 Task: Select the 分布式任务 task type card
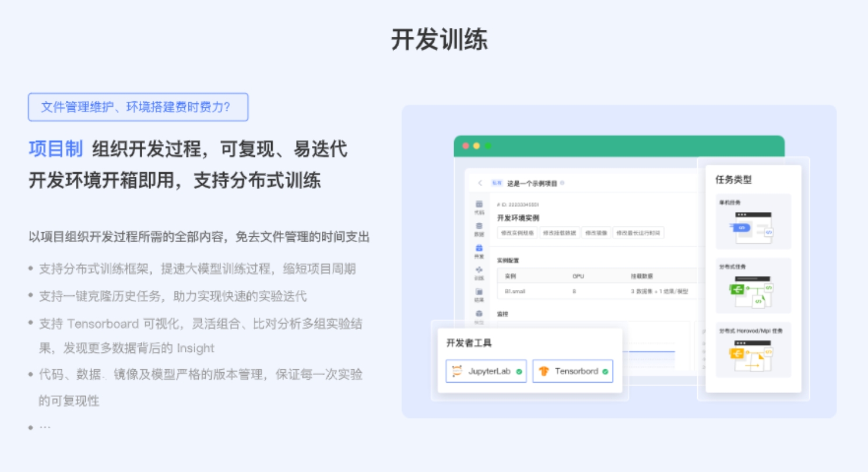(753, 286)
